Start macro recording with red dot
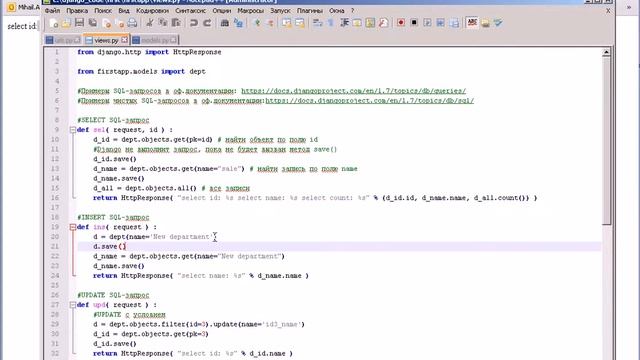 coord(401,23)
